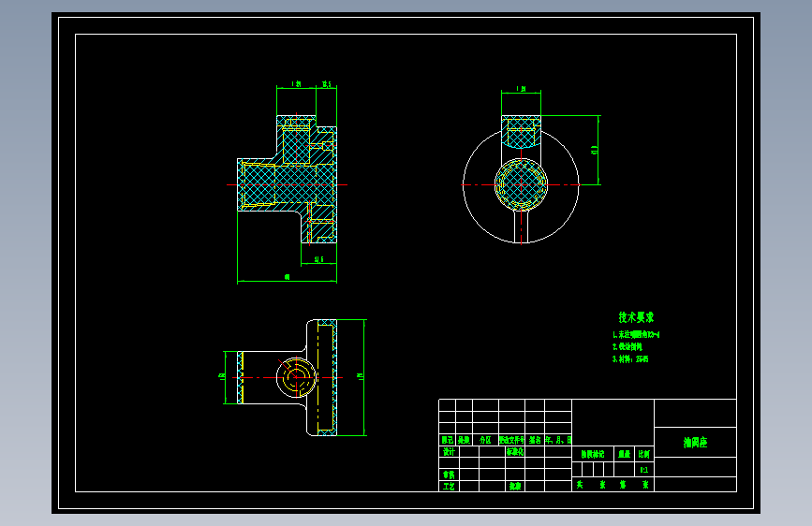This screenshot has height=526, width=812.
Task: Click the second technical requirement line
Action: click(x=627, y=347)
